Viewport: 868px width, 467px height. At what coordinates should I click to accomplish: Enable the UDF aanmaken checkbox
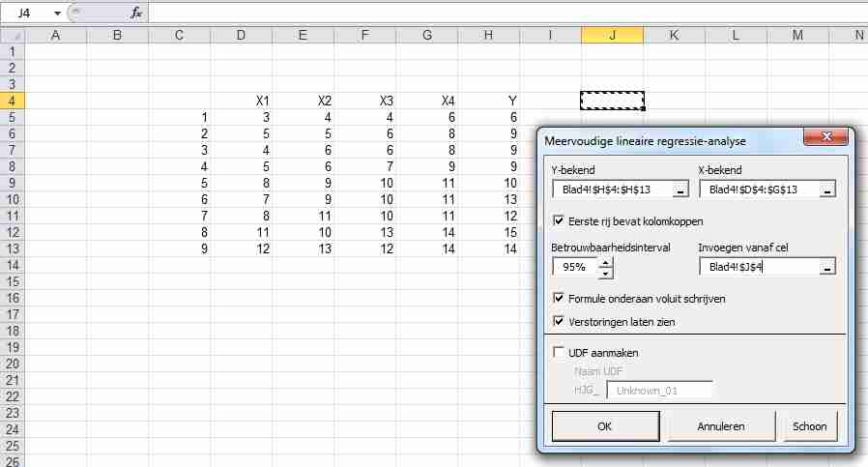click(x=558, y=352)
